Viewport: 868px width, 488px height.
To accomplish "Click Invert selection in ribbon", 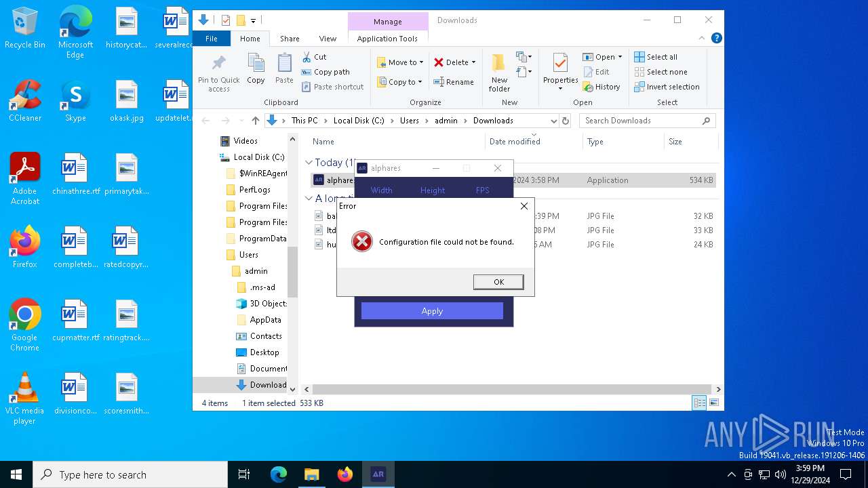I will click(667, 87).
